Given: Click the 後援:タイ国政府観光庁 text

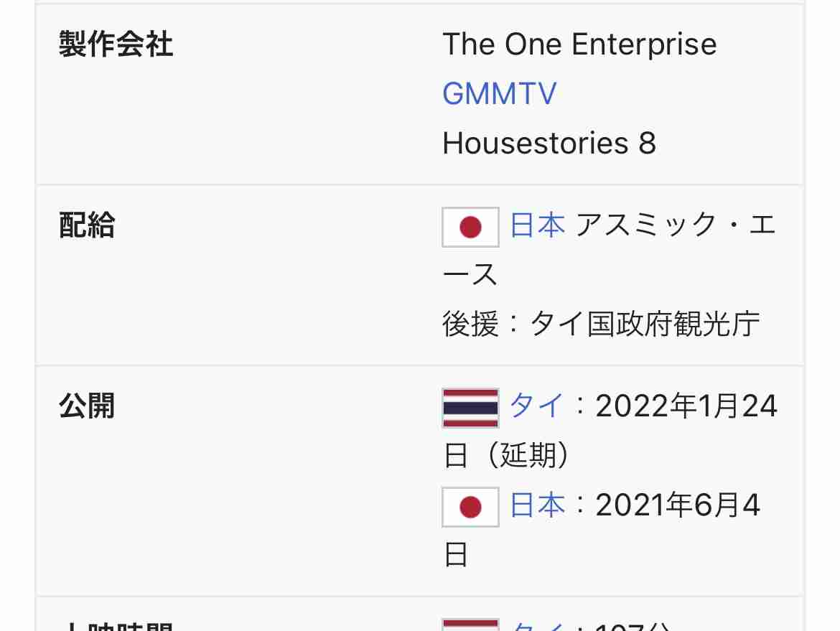Looking at the screenshot, I should coord(601,324).
